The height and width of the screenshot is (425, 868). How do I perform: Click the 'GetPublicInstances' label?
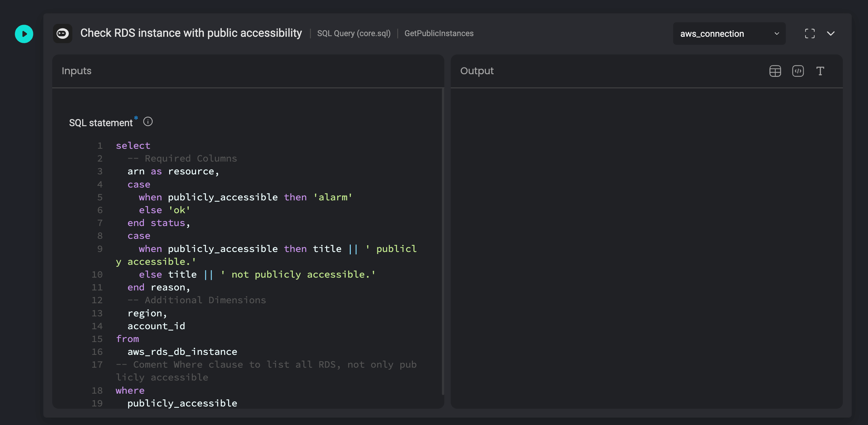439,33
